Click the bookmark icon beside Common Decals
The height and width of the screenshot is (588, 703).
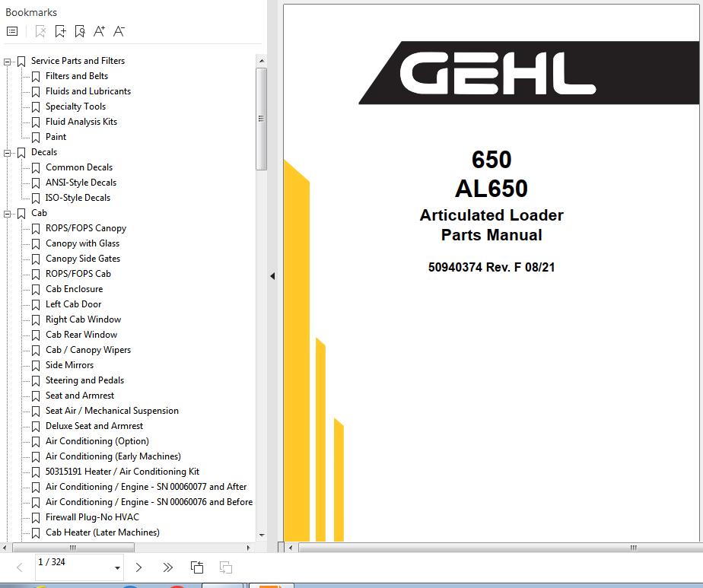point(36,168)
